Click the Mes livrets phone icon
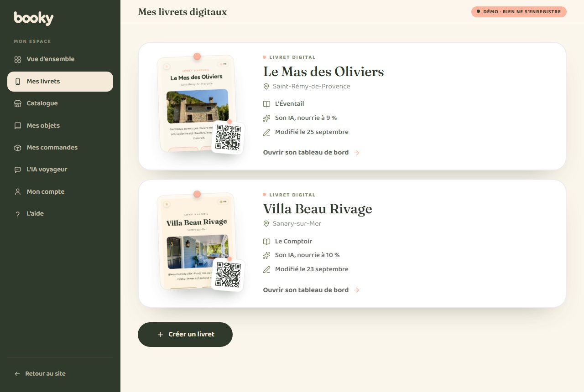The image size is (584, 392). point(18,82)
